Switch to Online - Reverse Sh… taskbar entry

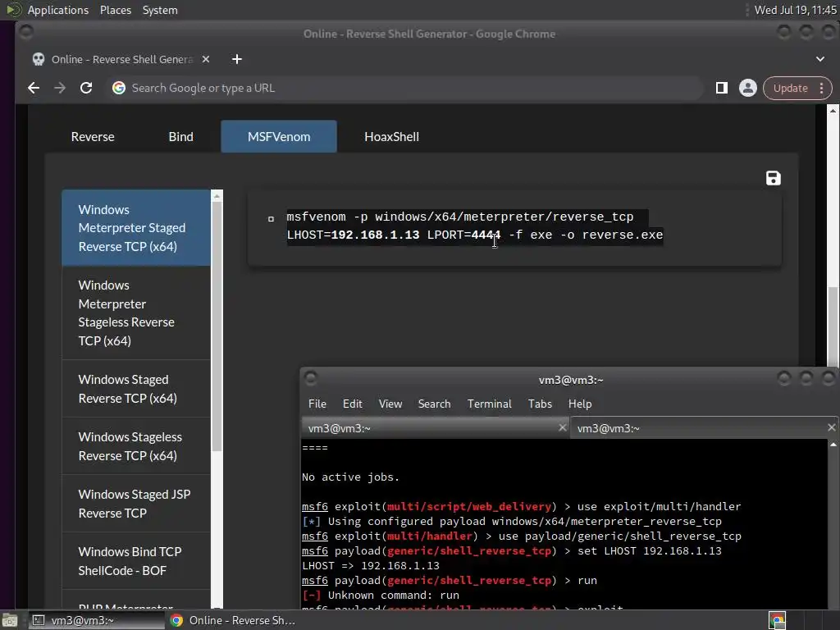232,620
